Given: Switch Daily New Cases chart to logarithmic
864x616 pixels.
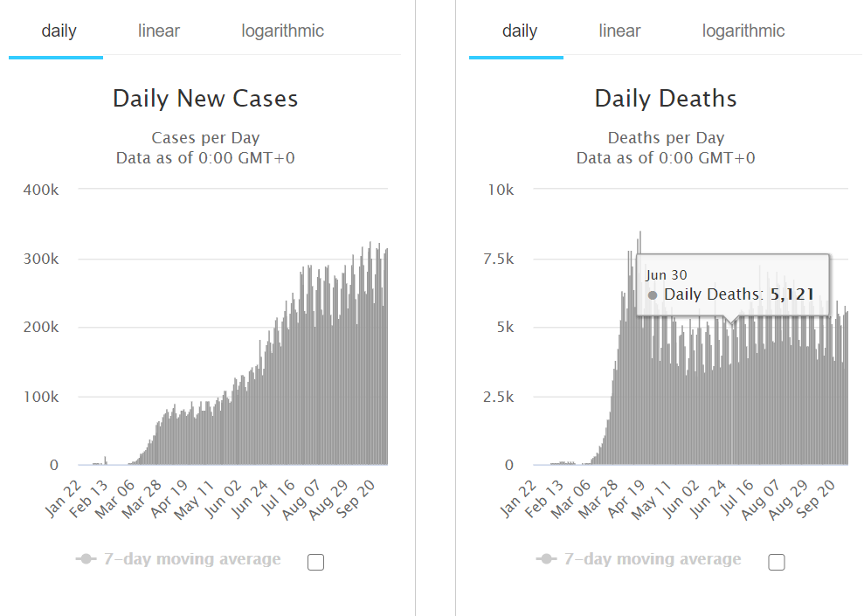Looking at the screenshot, I should click(x=282, y=31).
